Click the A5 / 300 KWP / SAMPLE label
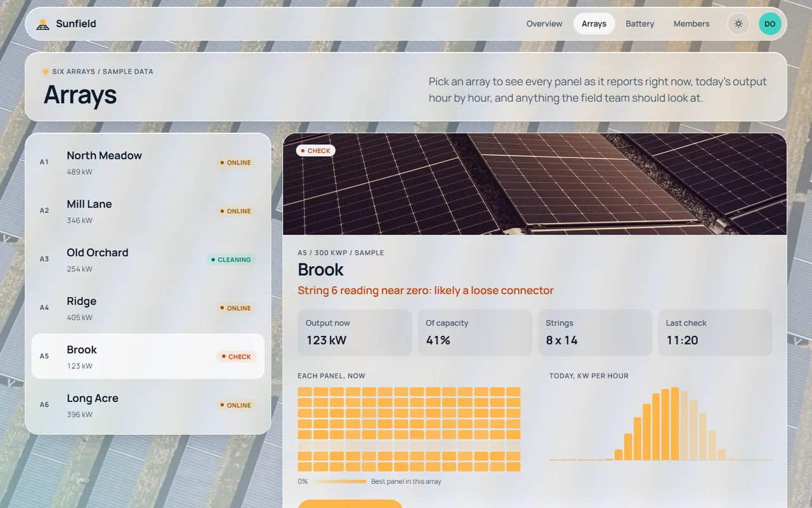Viewport: 812px width, 508px height. pyautogui.click(x=341, y=253)
